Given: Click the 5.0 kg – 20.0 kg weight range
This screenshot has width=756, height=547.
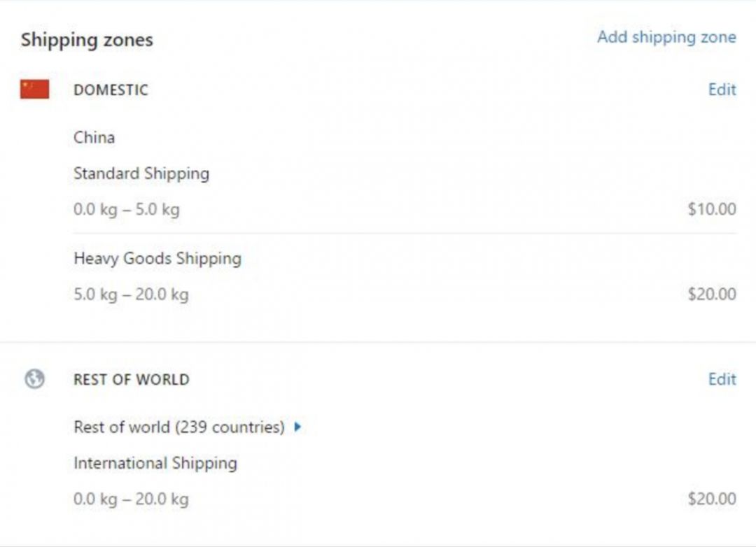Looking at the screenshot, I should tap(131, 294).
